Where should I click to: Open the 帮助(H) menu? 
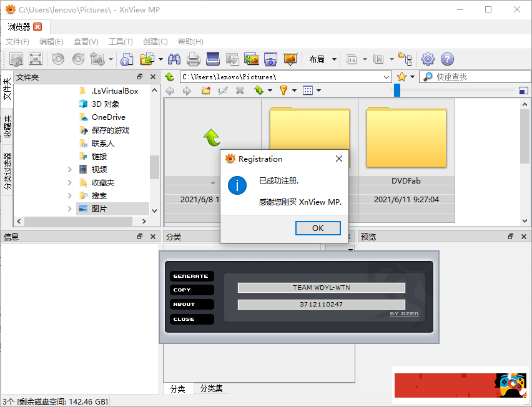coord(190,42)
